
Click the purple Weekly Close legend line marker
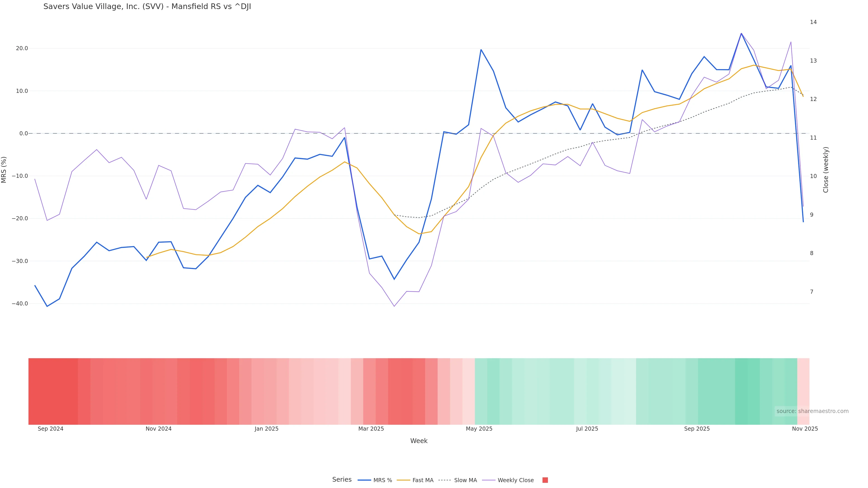point(488,480)
